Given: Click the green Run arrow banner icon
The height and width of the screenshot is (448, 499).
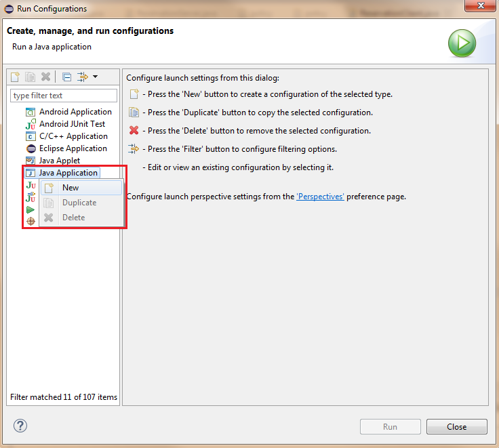Looking at the screenshot, I should pyautogui.click(x=462, y=43).
